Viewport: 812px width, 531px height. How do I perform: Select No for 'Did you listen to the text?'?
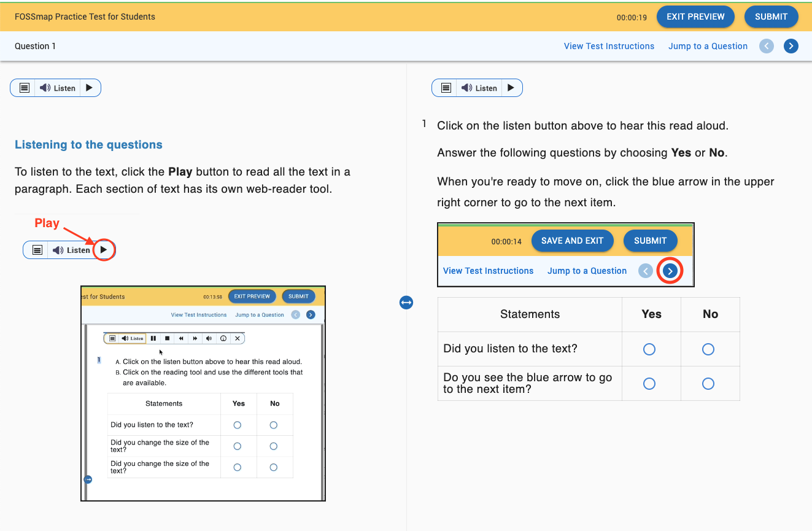tap(708, 349)
